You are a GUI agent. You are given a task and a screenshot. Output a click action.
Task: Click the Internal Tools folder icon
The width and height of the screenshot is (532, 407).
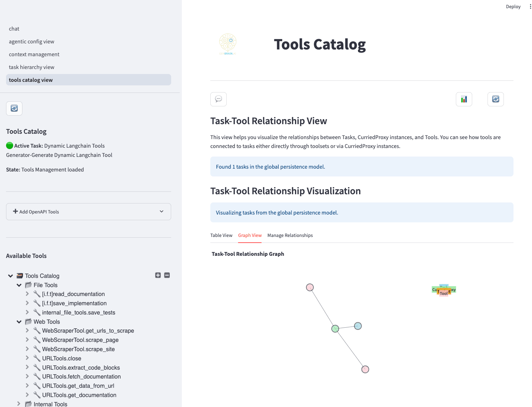pyautogui.click(x=28, y=404)
